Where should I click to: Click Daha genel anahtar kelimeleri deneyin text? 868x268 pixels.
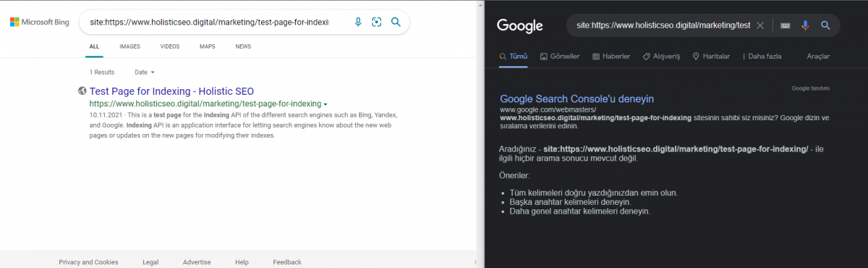(580, 212)
